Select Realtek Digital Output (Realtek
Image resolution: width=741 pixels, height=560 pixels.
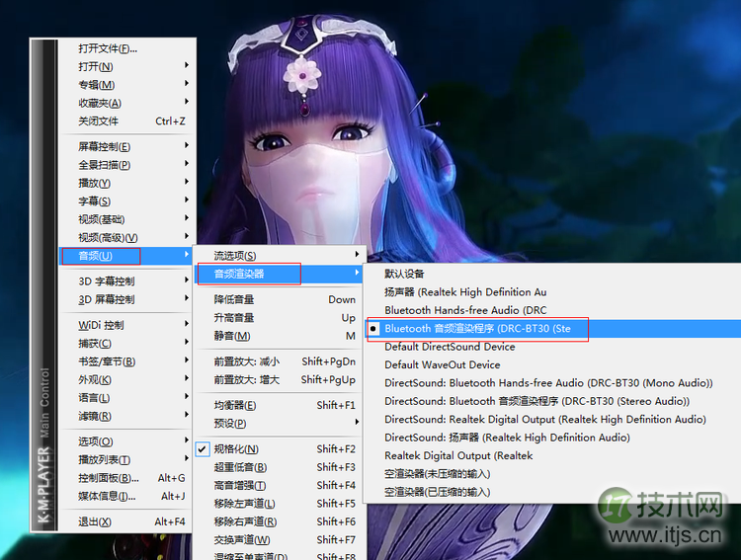point(553,455)
